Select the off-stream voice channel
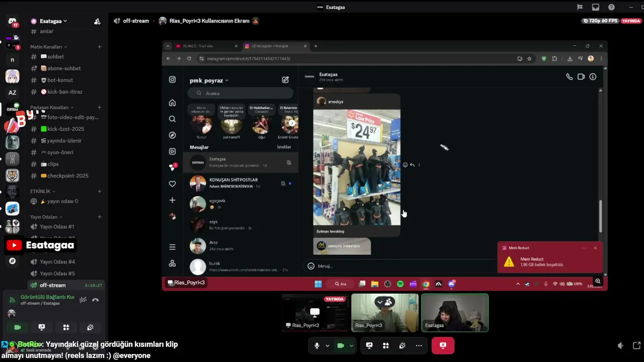 (65, 285)
